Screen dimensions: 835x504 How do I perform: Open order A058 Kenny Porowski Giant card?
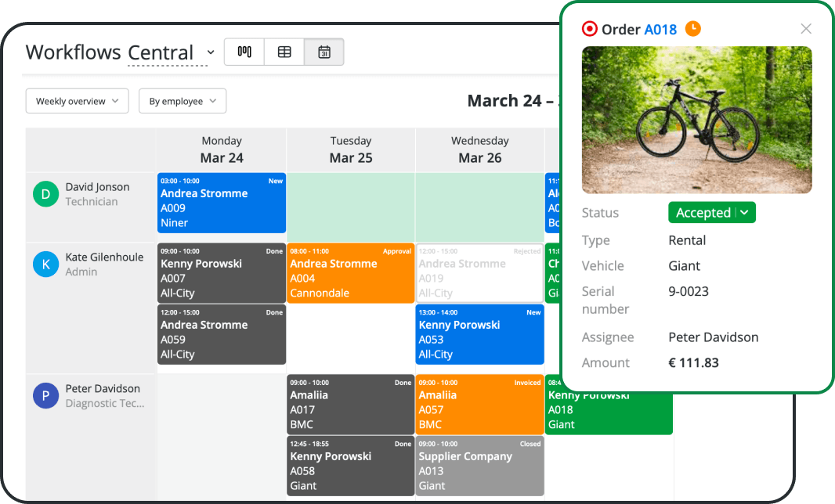(350, 466)
